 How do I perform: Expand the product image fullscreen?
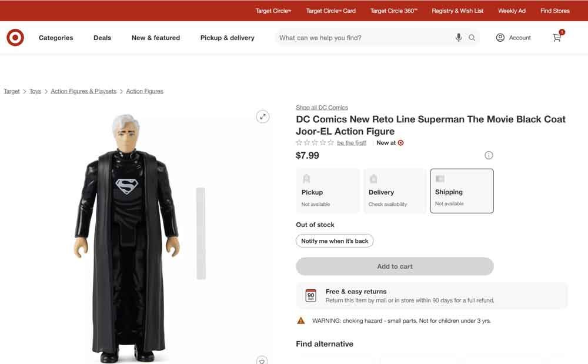click(x=263, y=116)
